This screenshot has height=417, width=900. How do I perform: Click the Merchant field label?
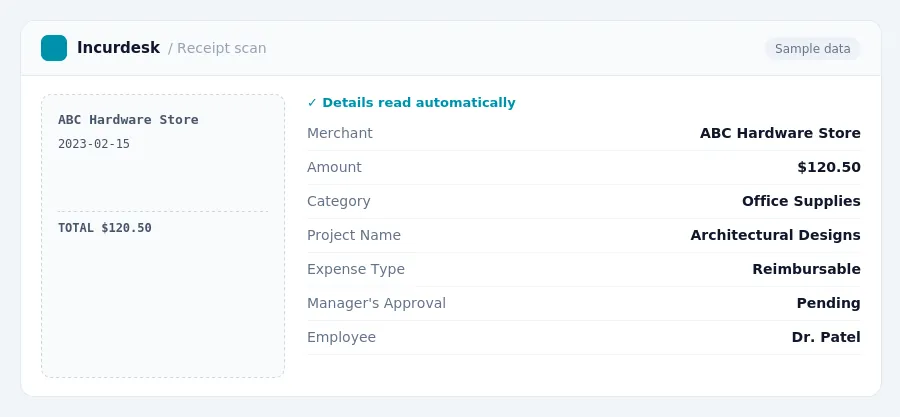click(x=340, y=133)
